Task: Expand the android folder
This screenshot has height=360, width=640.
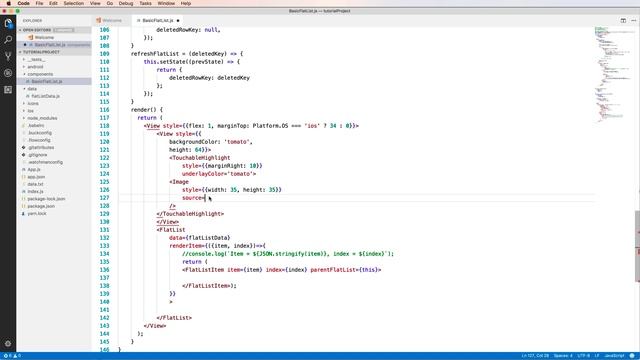Action: [35, 67]
